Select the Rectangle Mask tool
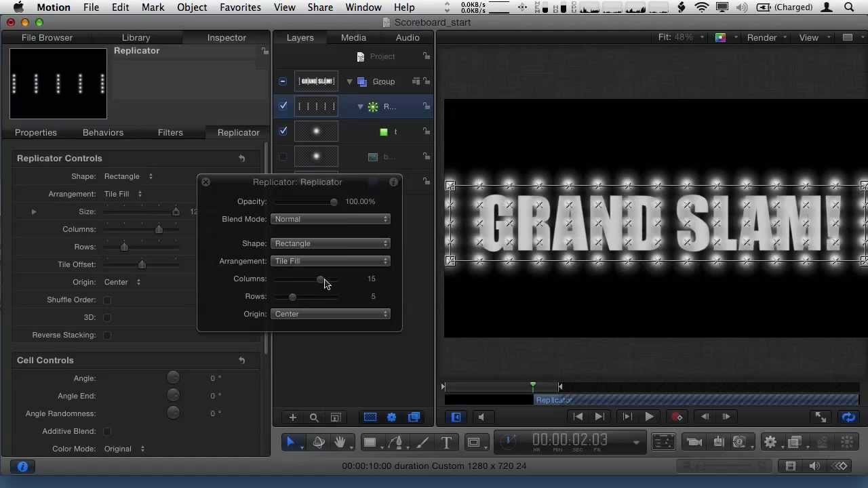This screenshot has height=488, width=868. point(474,443)
